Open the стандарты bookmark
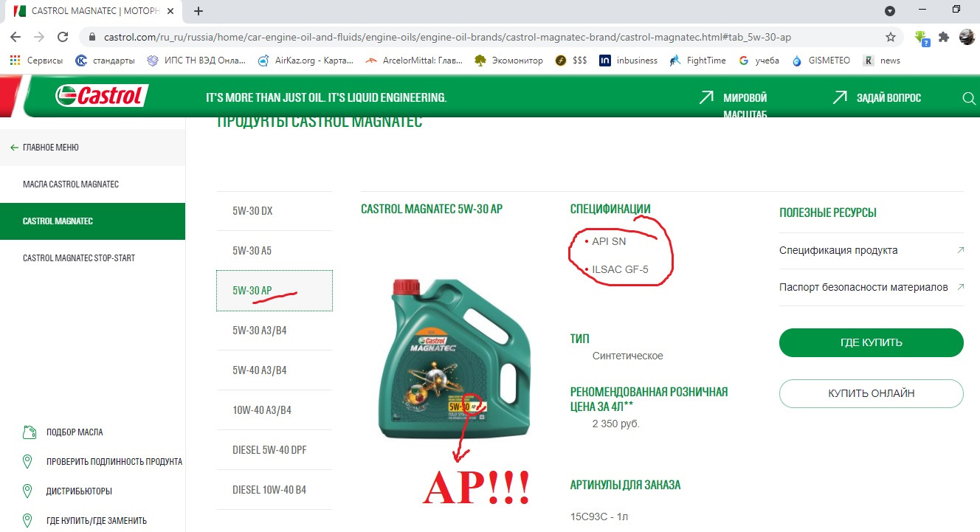980x532 pixels. point(105,61)
